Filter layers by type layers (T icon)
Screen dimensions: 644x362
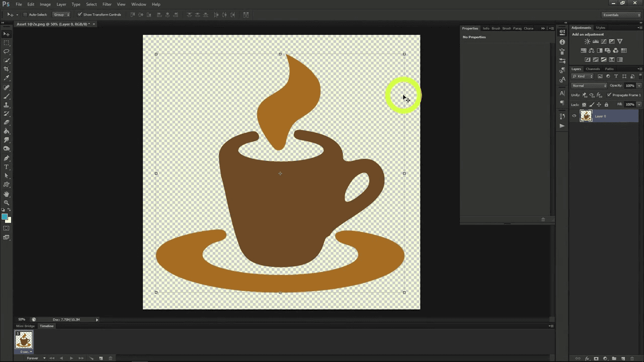click(x=616, y=76)
